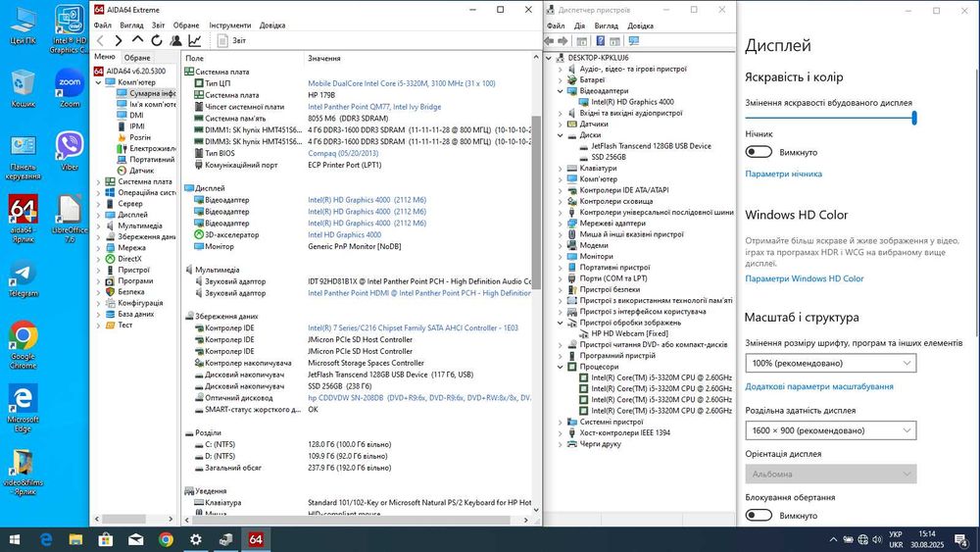Image resolution: width=980 pixels, height=552 pixels.
Task: Click Device Manager scan hardware monitor icon
Action: point(634,40)
